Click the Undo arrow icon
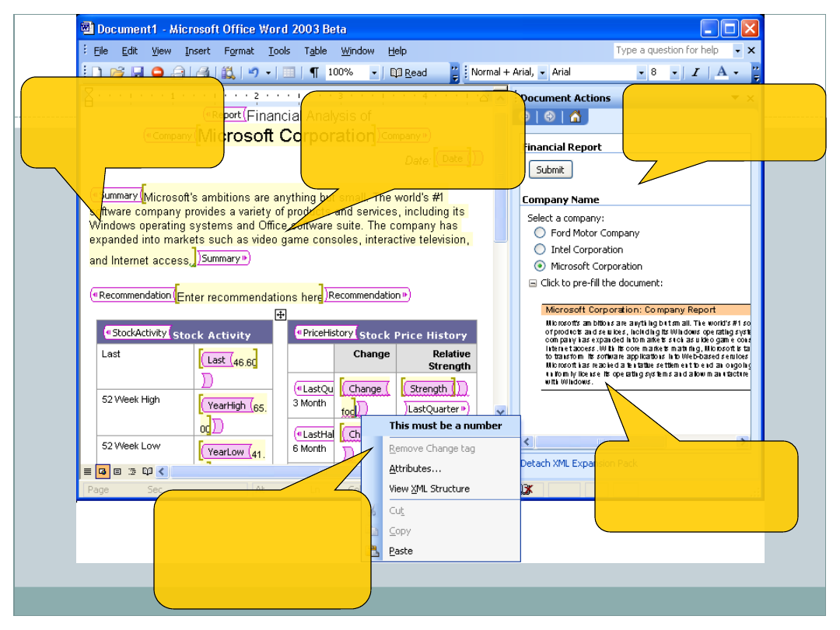 pos(253,72)
